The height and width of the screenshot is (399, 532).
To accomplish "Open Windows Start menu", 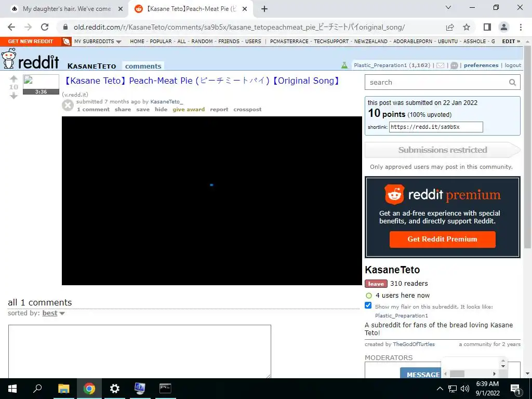I will (x=12, y=389).
